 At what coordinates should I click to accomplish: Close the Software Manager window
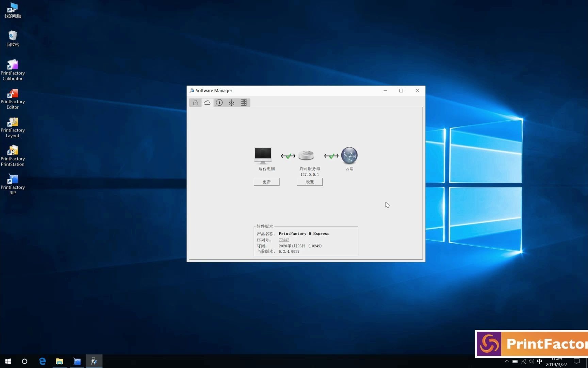[418, 91]
